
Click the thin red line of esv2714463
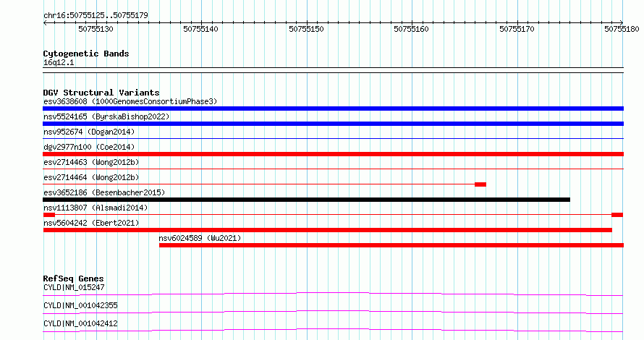pos(333,169)
